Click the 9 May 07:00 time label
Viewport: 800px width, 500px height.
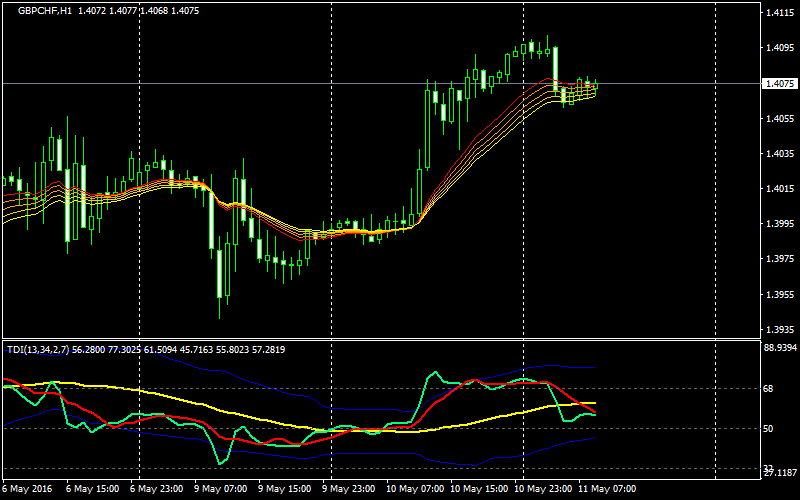221,489
